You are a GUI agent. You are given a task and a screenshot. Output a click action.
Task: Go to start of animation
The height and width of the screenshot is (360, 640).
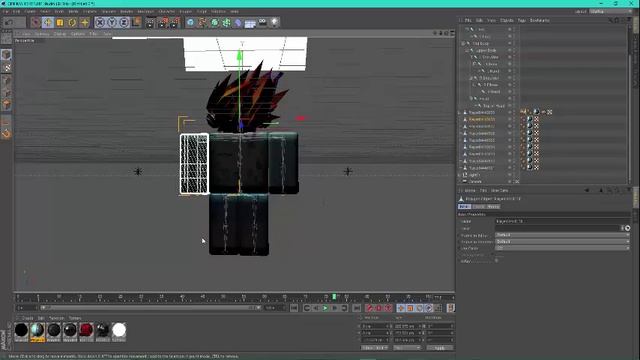coord(294,308)
